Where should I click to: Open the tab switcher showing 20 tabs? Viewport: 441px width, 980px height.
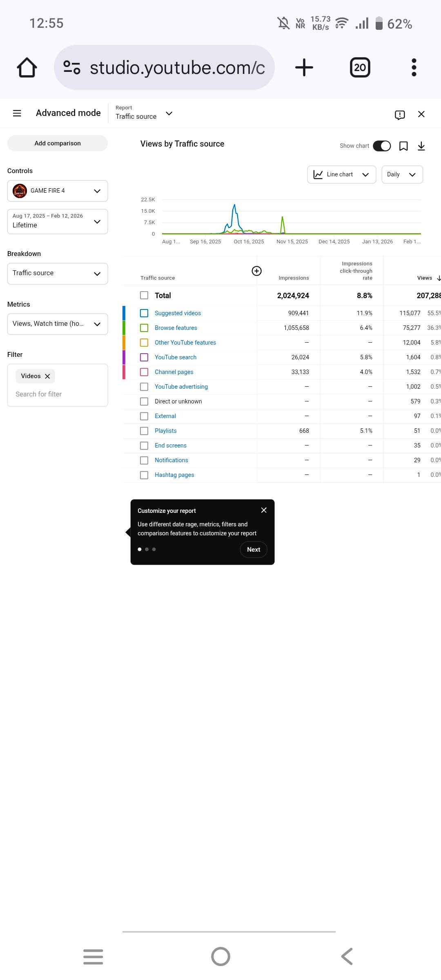tap(360, 67)
